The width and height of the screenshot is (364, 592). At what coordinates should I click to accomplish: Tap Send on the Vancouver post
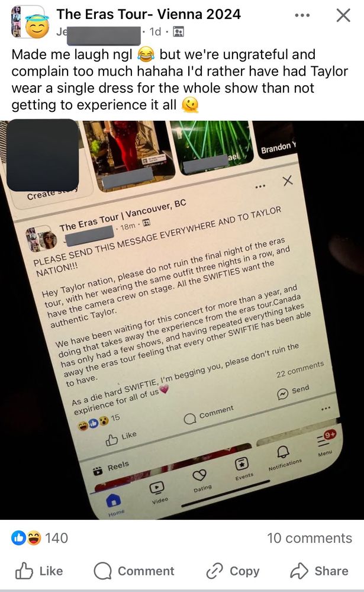pos(294,391)
